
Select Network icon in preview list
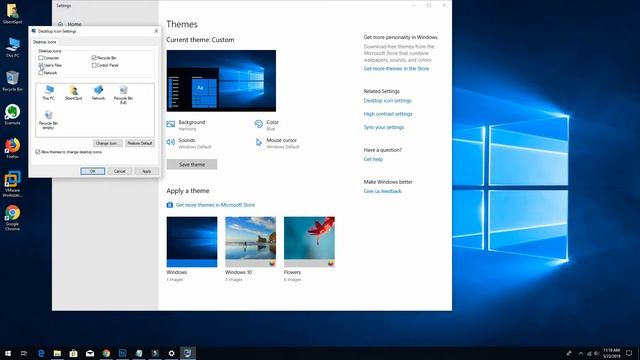[x=98, y=93]
